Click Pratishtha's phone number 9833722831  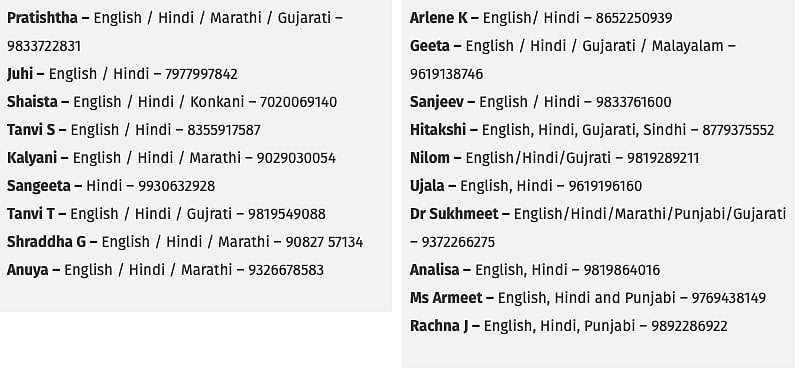pos(44,46)
